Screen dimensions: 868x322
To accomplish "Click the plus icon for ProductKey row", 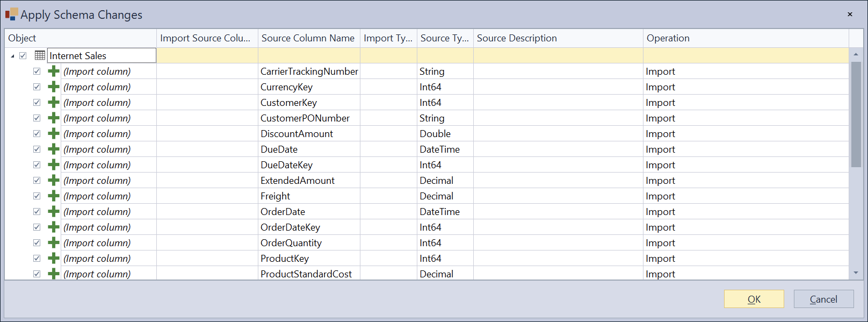I will coord(54,258).
